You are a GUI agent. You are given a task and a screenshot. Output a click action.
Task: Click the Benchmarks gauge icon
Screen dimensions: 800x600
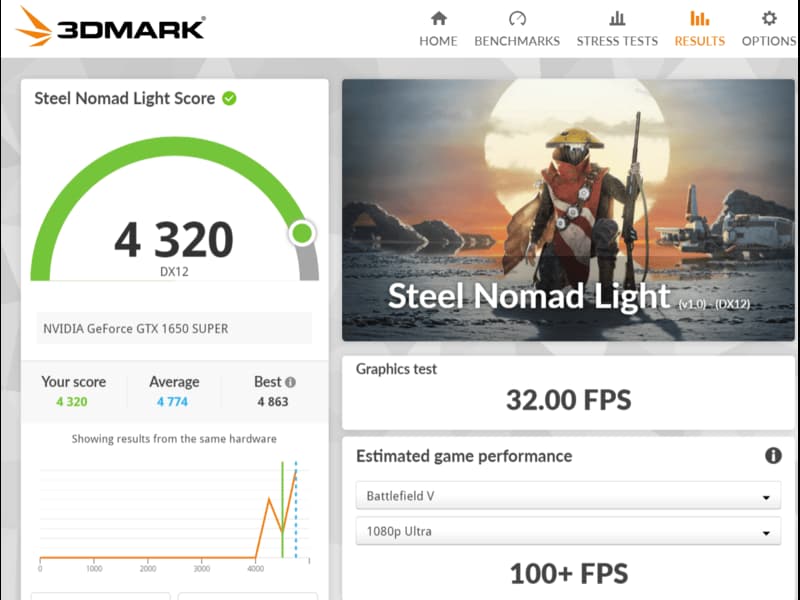point(517,19)
